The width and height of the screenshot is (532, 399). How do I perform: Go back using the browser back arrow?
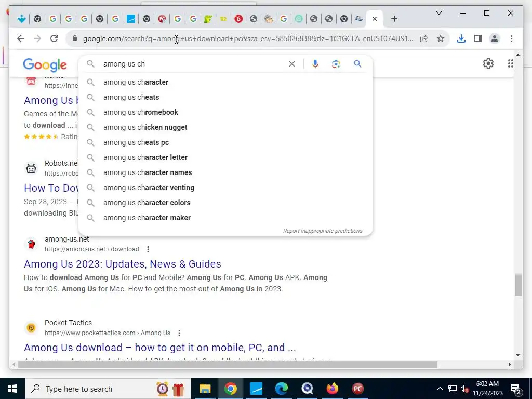pos(21,38)
